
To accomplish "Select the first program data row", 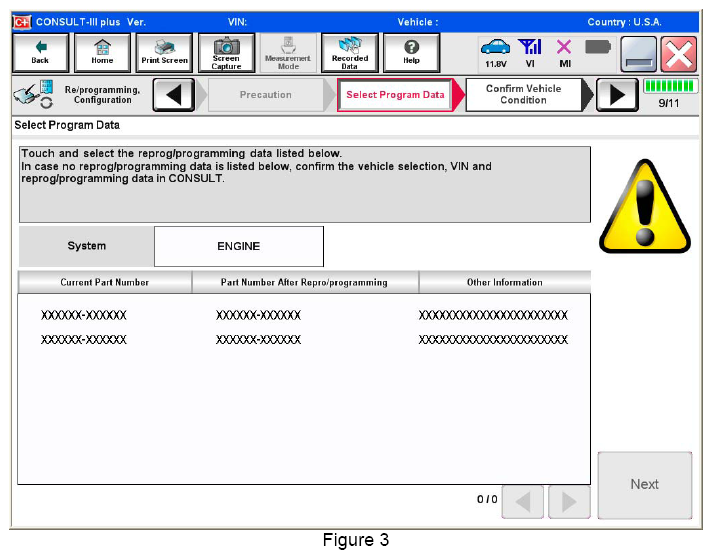I will tap(303, 315).
